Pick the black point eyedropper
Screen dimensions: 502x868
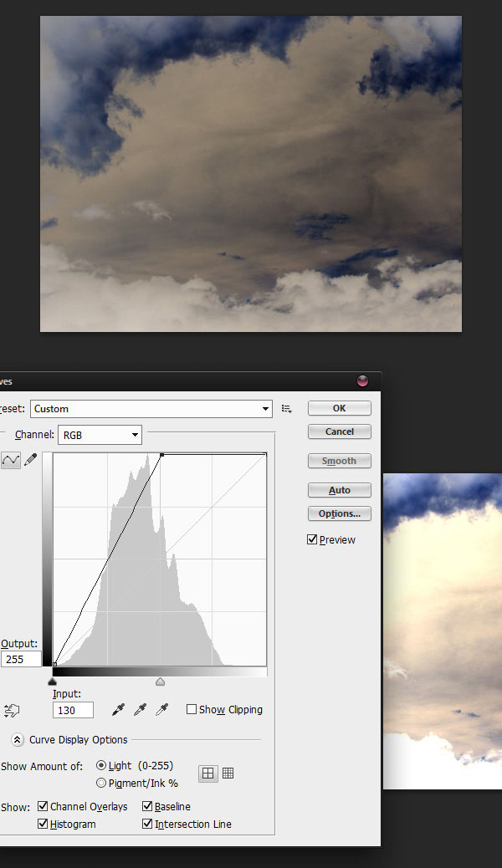118,710
